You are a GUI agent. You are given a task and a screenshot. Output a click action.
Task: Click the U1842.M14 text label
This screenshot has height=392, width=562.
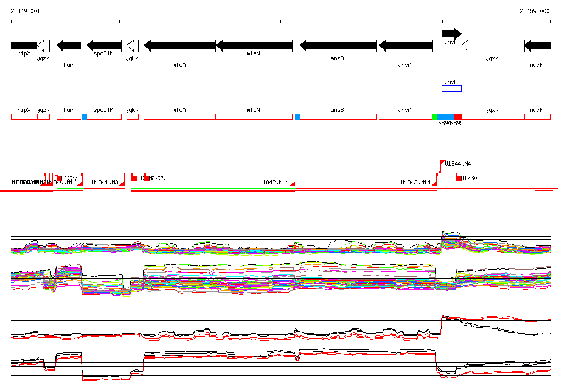pyautogui.click(x=274, y=183)
